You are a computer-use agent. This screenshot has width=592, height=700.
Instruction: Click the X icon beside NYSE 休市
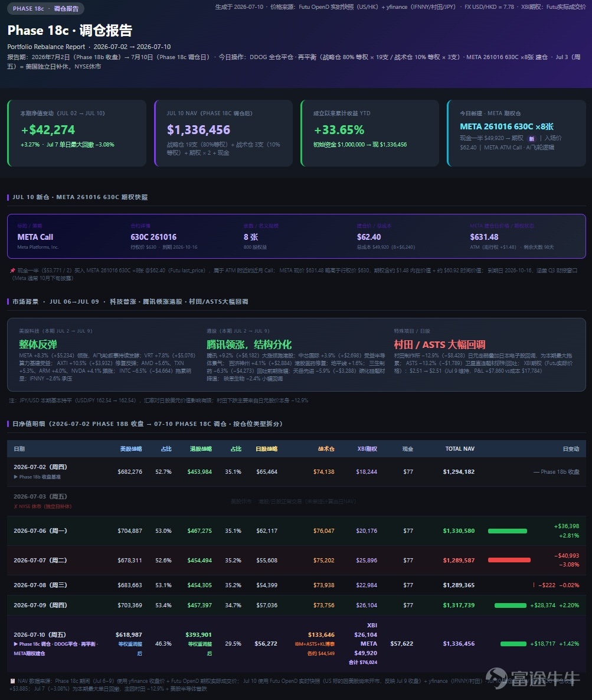(15, 506)
